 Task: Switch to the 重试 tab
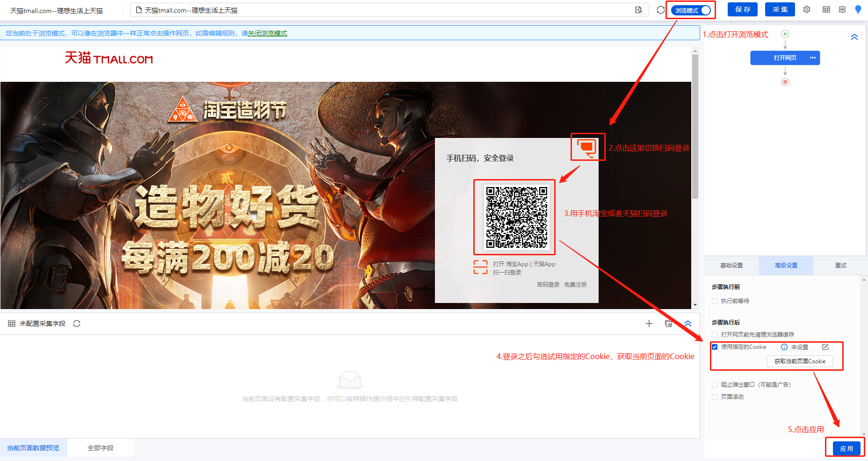coord(840,266)
